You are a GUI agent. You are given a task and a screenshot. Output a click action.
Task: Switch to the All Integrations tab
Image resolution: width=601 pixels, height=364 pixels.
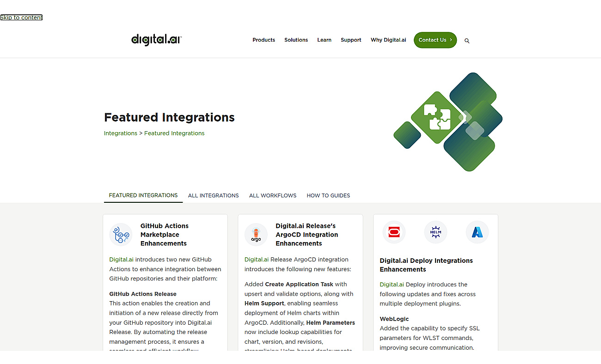click(213, 195)
